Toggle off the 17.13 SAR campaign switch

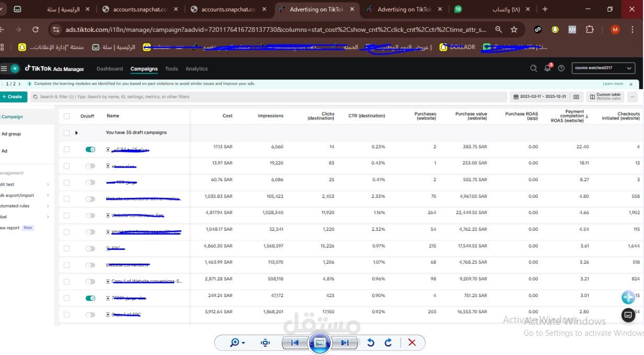90,149
